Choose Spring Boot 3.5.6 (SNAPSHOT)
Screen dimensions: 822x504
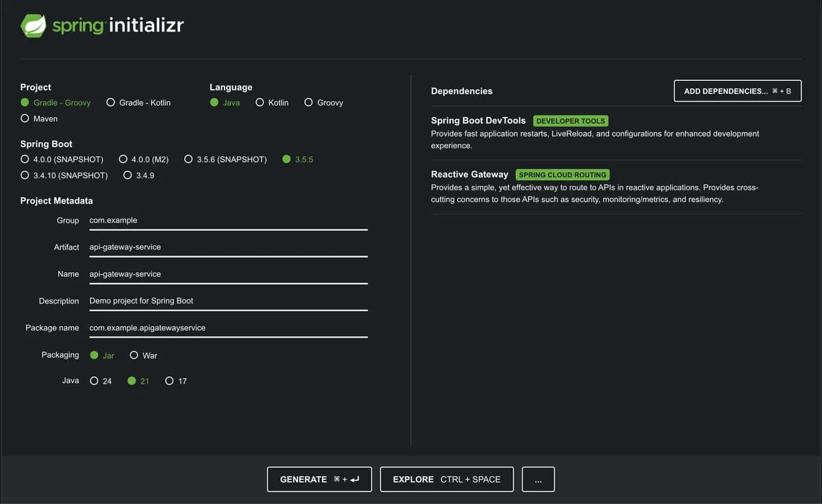[x=225, y=160]
